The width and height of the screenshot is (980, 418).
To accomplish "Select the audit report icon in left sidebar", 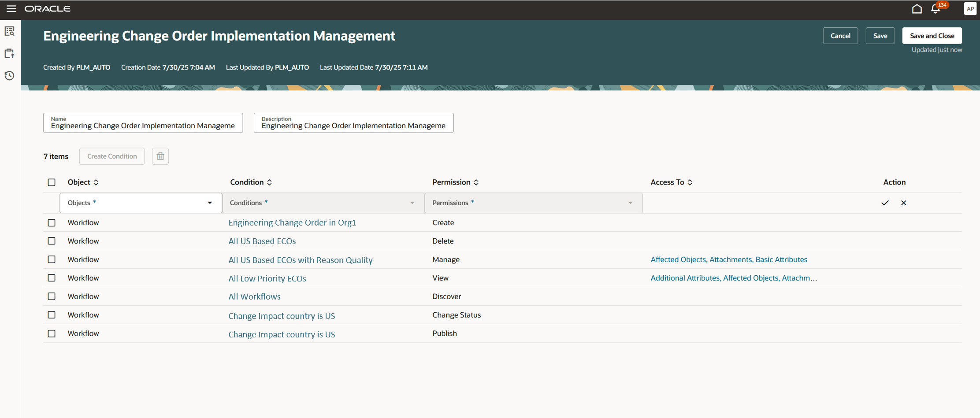I will pyautogui.click(x=9, y=31).
